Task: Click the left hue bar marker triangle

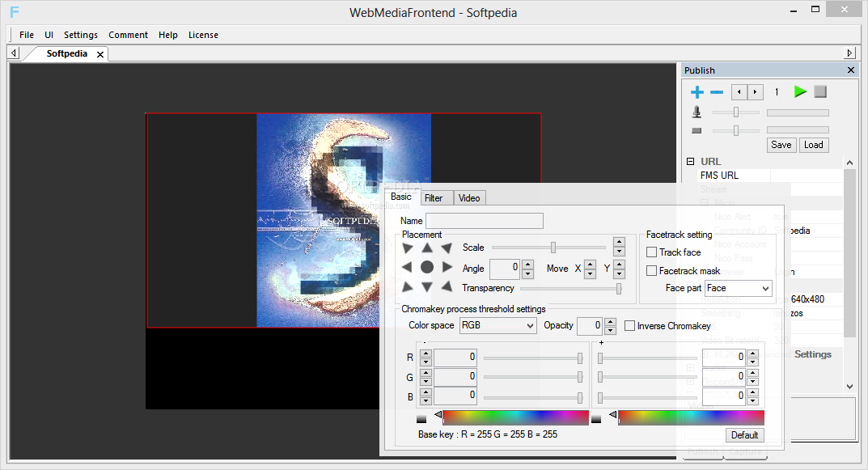Action: pyautogui.click(x=438, y=414)
